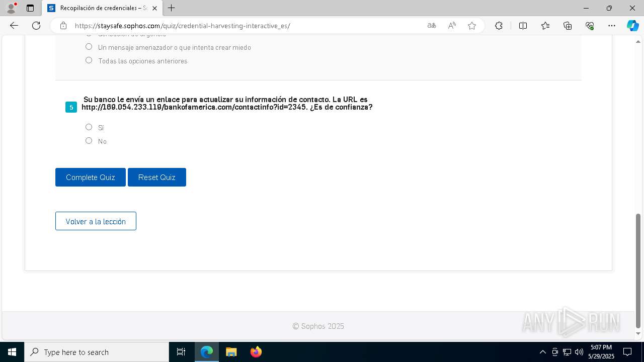Open File Explorer from taskbar
The width and height of the screenshot is (644, 362).
(x=231, y=352)
